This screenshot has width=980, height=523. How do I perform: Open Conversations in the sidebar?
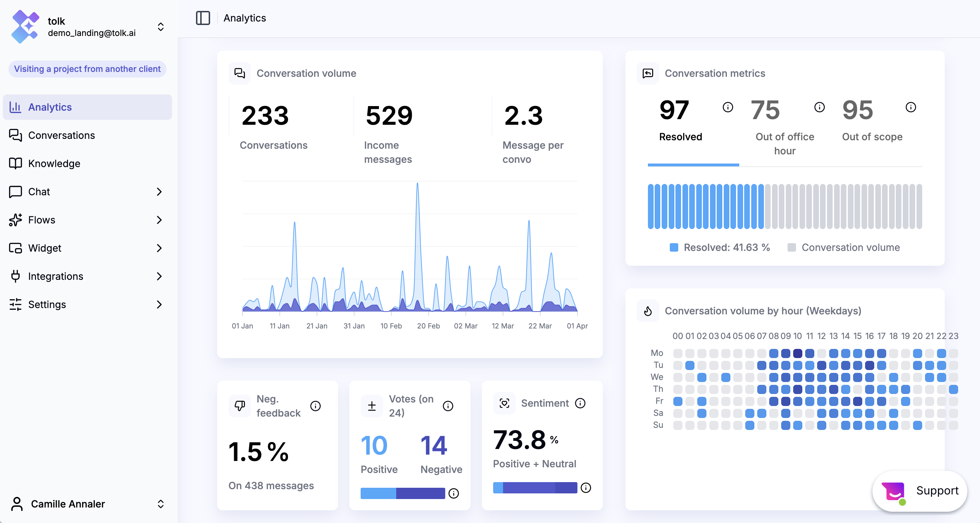coord(61,135)
